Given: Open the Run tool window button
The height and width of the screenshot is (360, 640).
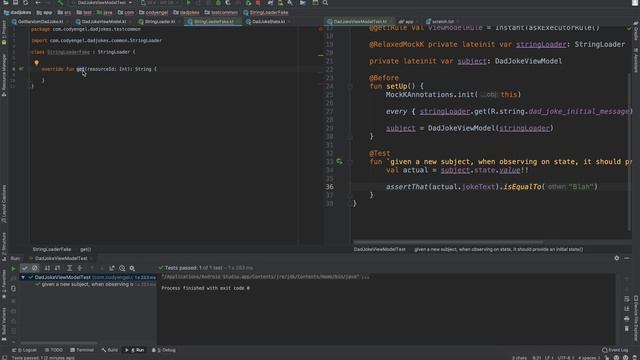Looking at the screenshot, I should pos(135,350).
